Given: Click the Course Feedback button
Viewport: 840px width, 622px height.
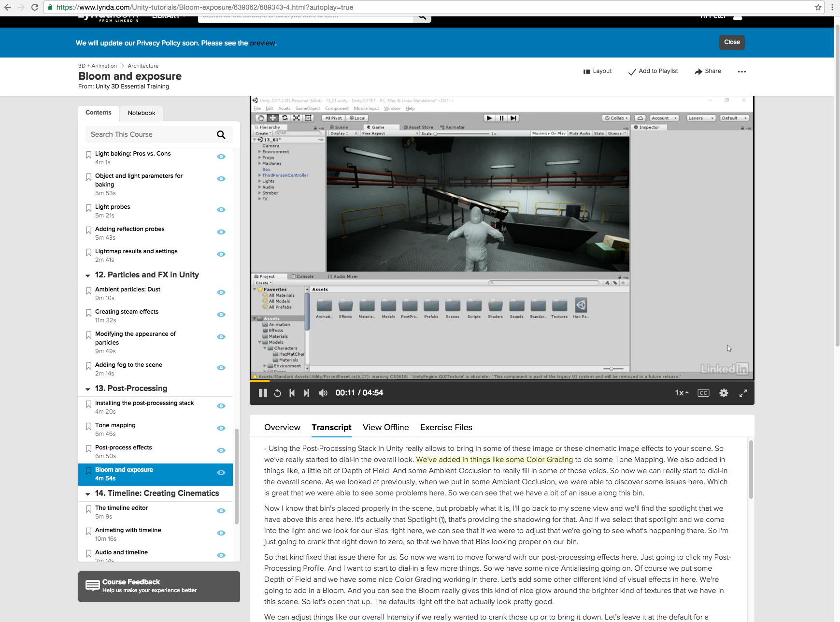Looking at the screenshot, I should pos(159,586).
